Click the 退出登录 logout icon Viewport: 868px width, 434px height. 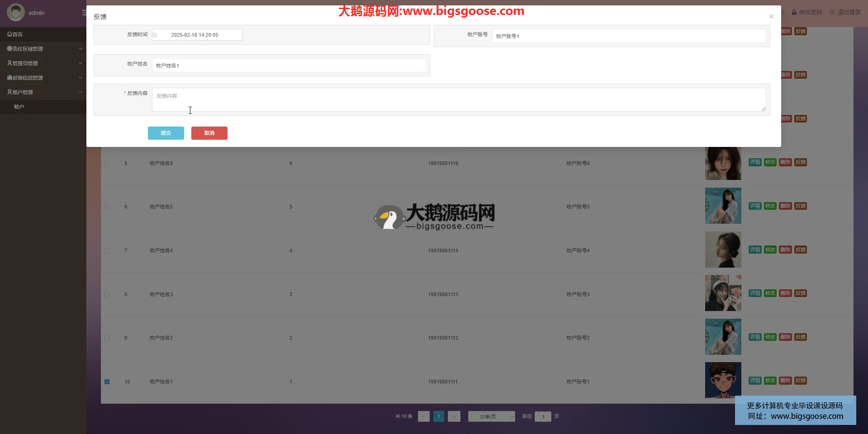(833, 12)
